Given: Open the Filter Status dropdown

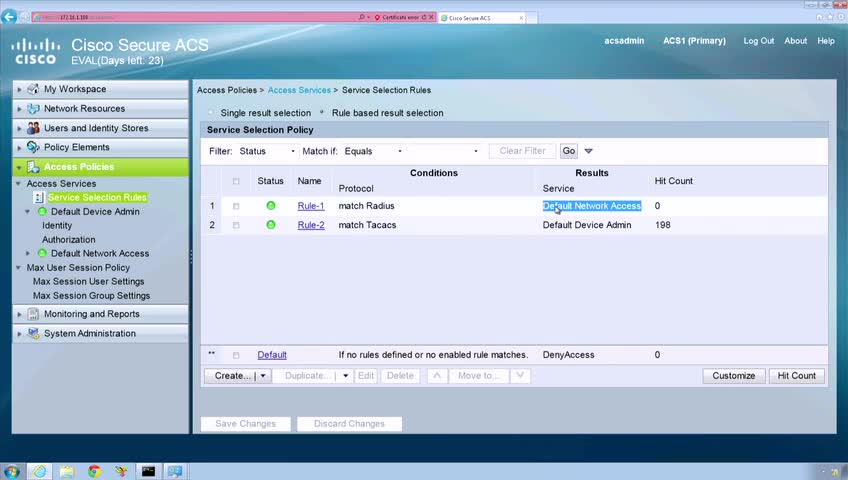Looking at the screenshot, I should 267,151.
